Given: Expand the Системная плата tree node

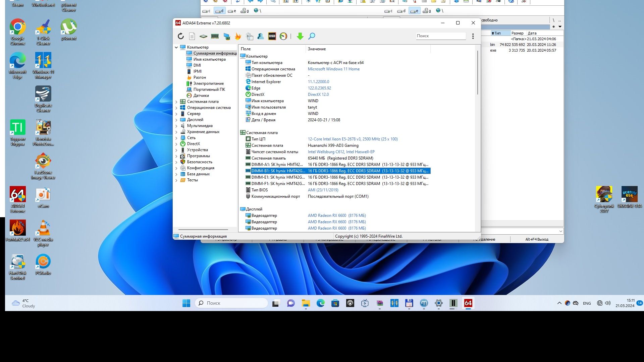Looking at the screenshot, I should [176, 102].
